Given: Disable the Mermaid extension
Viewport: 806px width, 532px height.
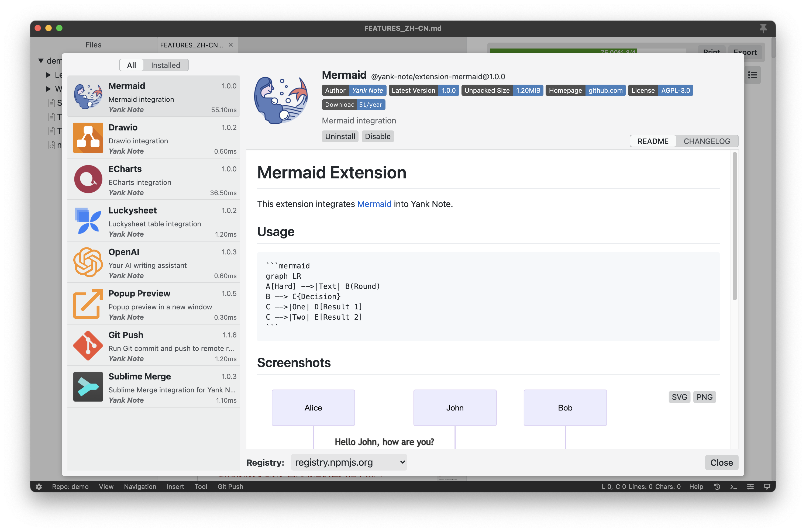Looking at the screenshot, I should 378,136.
